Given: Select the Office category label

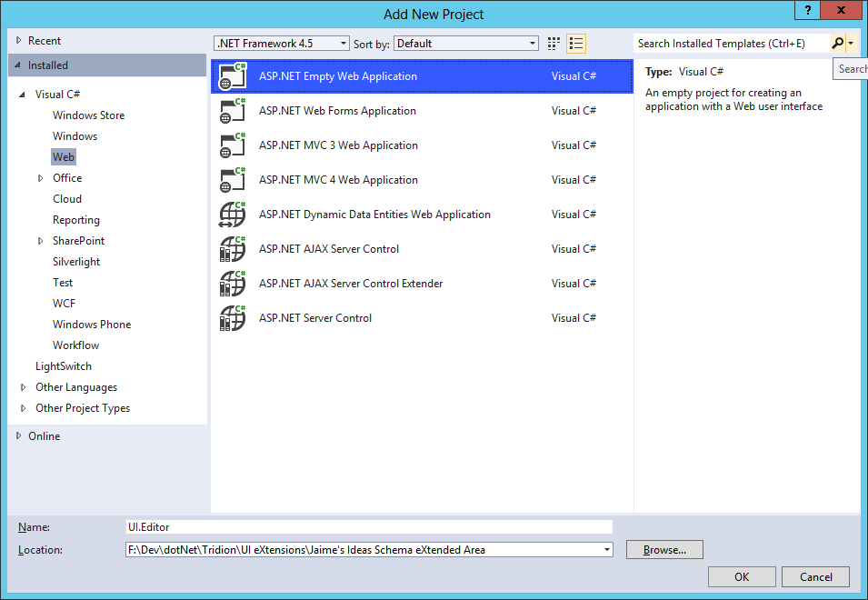Looking at the screenshot, I should [67, 178].
